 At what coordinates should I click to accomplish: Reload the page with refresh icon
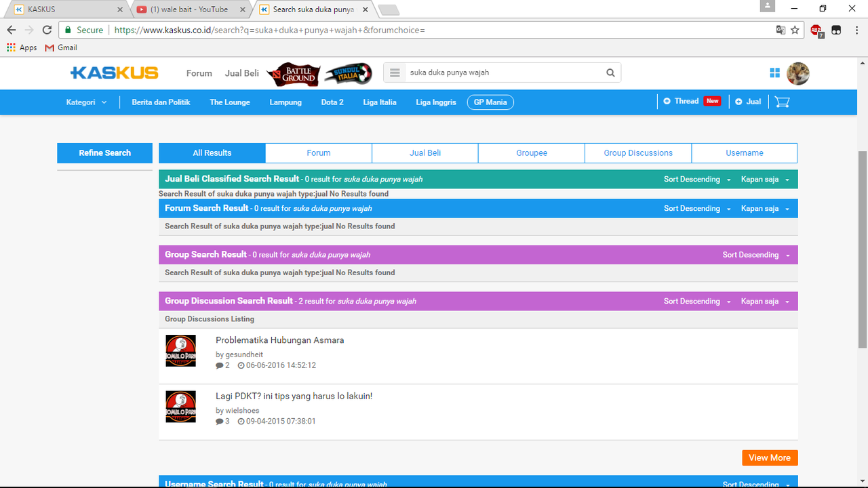pos(47,30)
